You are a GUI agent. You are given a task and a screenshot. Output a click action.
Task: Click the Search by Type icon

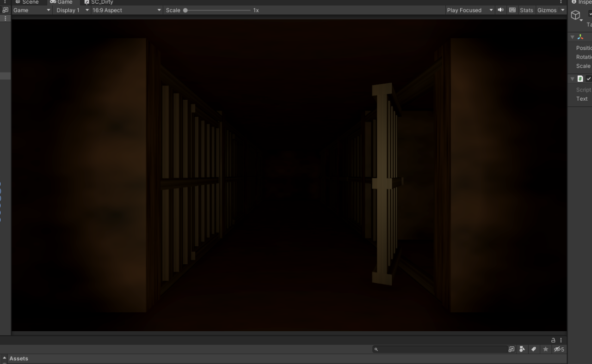522,349
